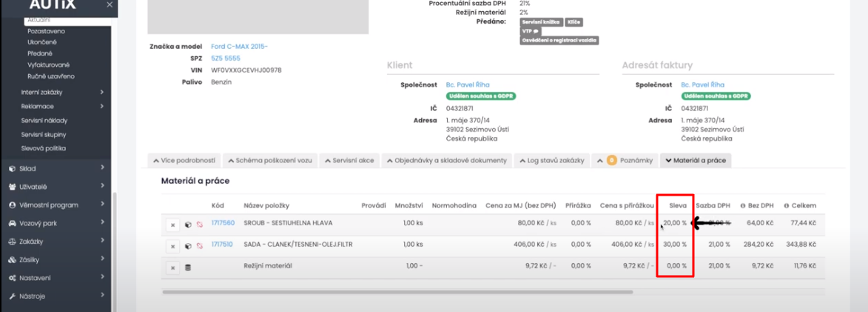Click the Vozový park car icon
Screen dimensions: 868x312
[12, 223]
